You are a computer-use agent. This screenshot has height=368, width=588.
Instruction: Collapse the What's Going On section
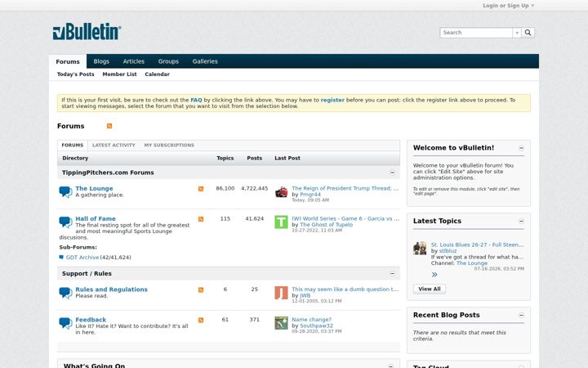[x=390, y=366]
